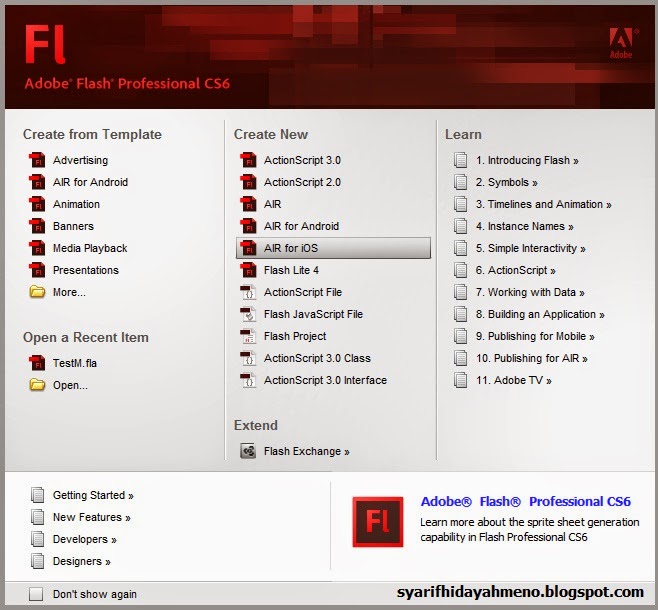658x610 pixels.
Task: Open the Flash Exchange » link
Action: point(306,451)
